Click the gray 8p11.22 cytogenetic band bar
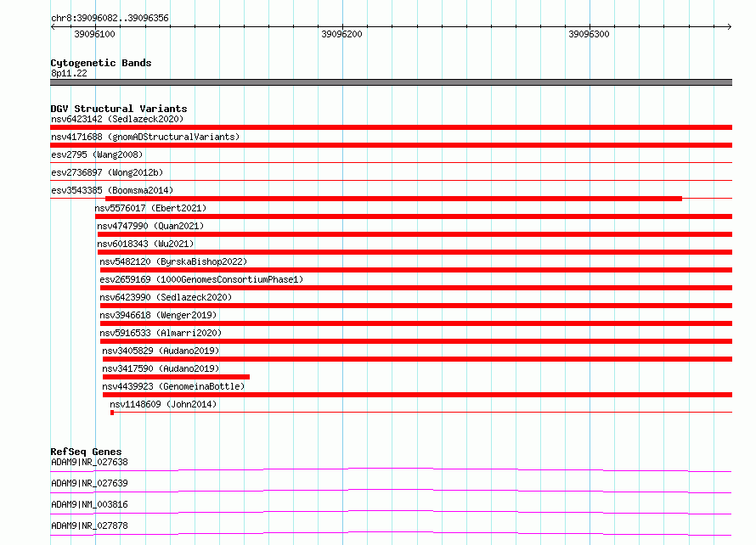756x545 pixels. click(391, 82)
